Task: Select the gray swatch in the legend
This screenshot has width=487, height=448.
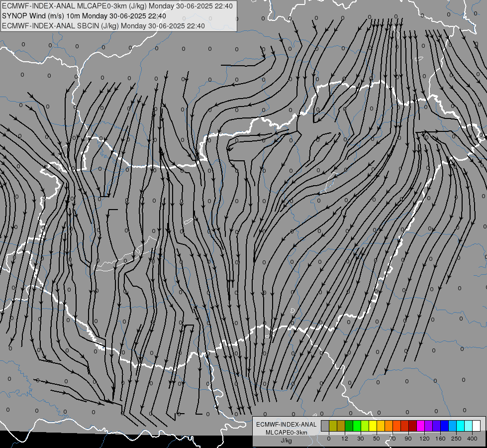Action: [325, 426]
